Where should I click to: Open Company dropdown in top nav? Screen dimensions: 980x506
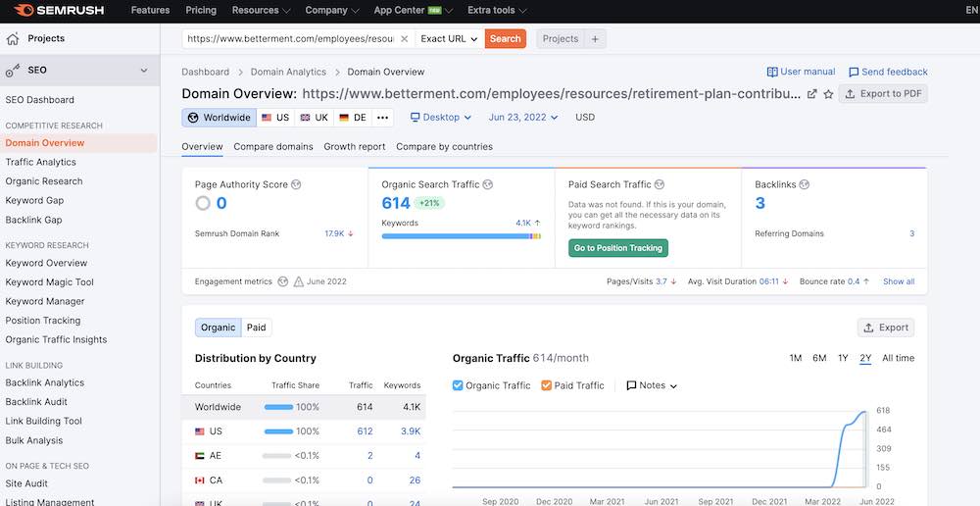pyautogui.click(x=332, y=10)
